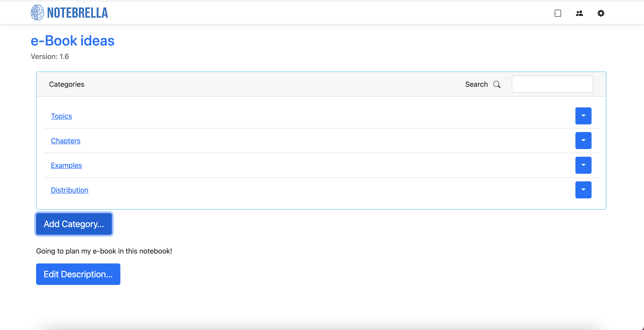644x330 pixels.
Task: Click the search magnifier icon
Action: pos(497,85)
